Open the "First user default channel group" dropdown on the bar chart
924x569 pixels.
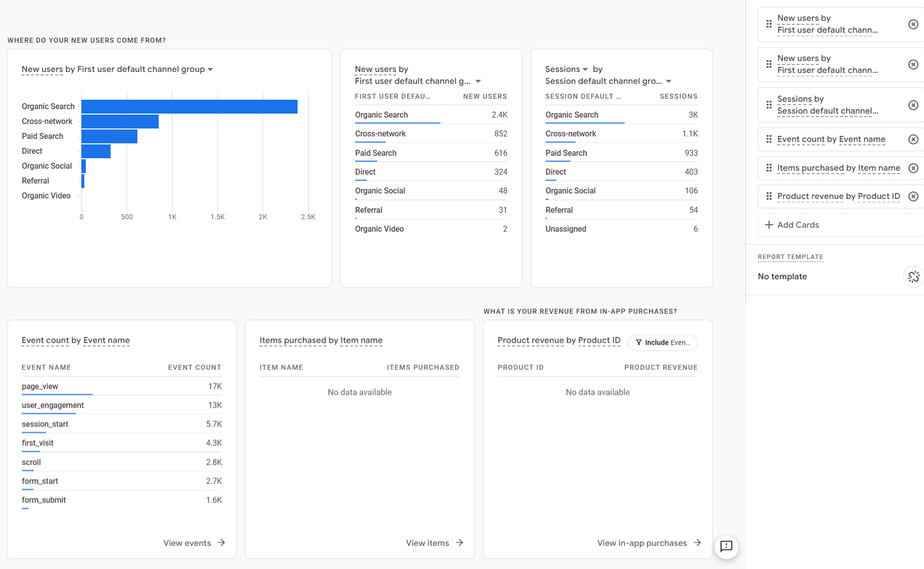(x=211, y=69)
